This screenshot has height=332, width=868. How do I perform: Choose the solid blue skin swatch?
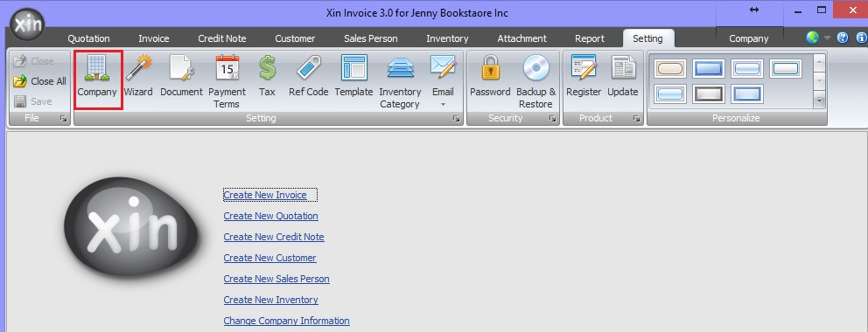tap(709, 69)
